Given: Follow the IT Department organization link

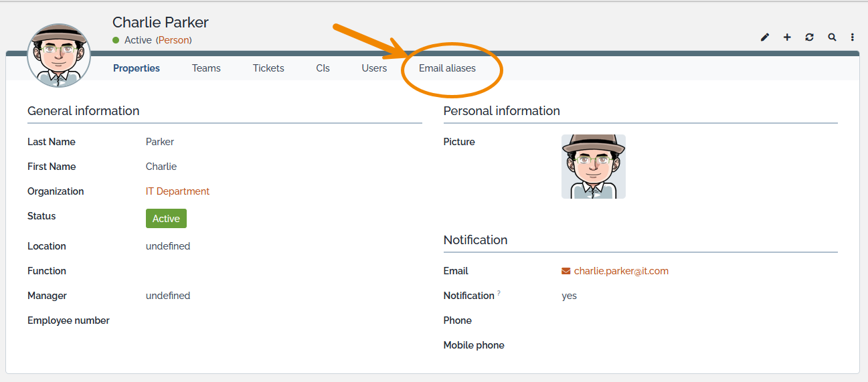Looking at the screenshot, I should (x=177, y=191).
